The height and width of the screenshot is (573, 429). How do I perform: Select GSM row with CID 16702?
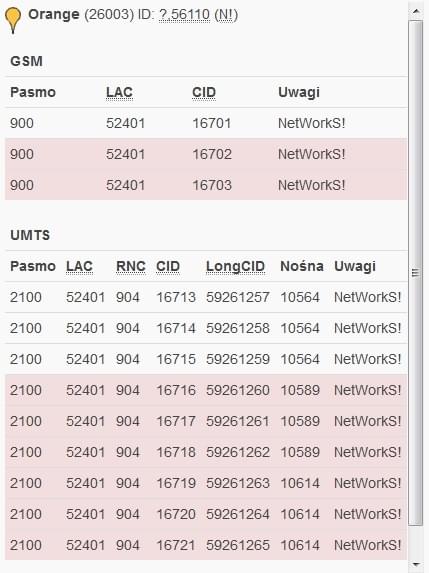point(206,154)
